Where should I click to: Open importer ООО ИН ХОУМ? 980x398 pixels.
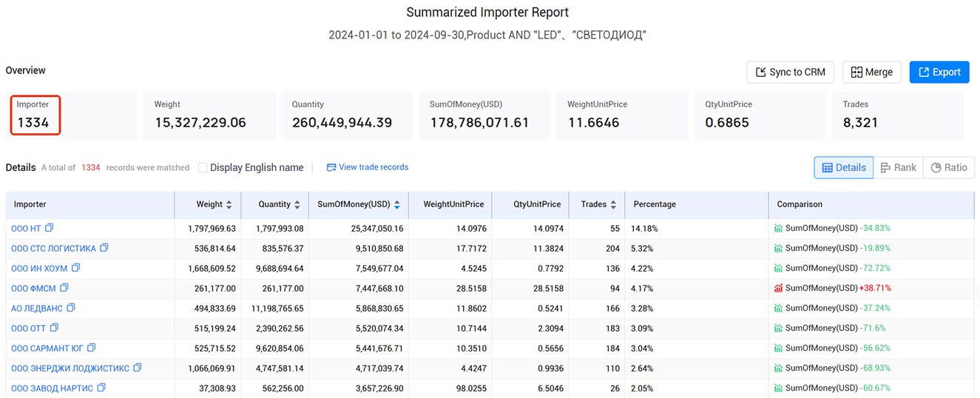[39, 269]
